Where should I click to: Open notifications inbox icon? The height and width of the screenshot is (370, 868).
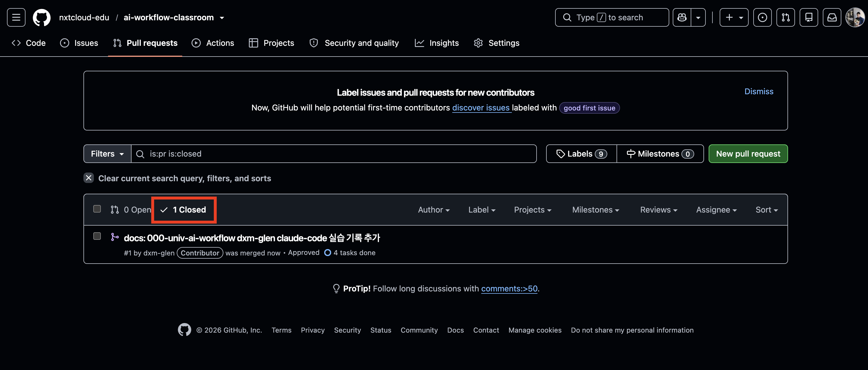tap(832, 17)
